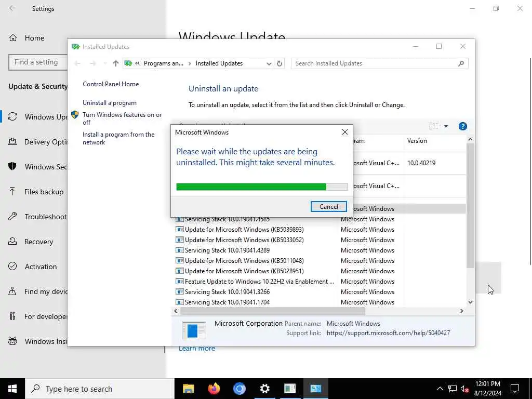Open the view options dropdown arrow

(x=446, y=126)
